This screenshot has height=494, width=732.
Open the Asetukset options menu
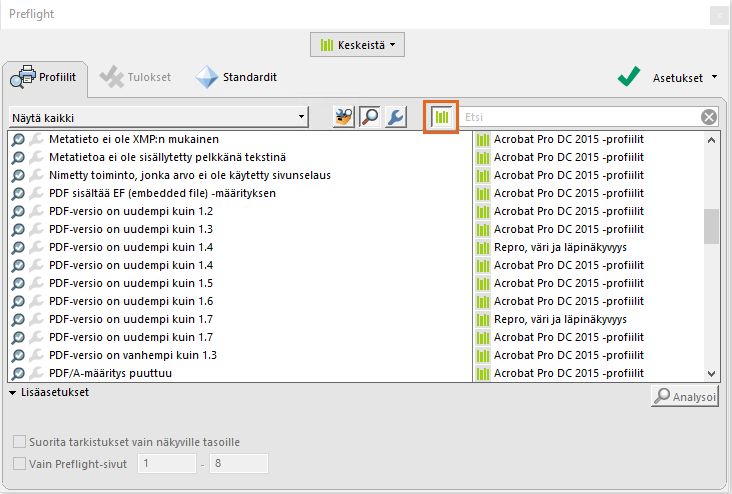(685, 78)
